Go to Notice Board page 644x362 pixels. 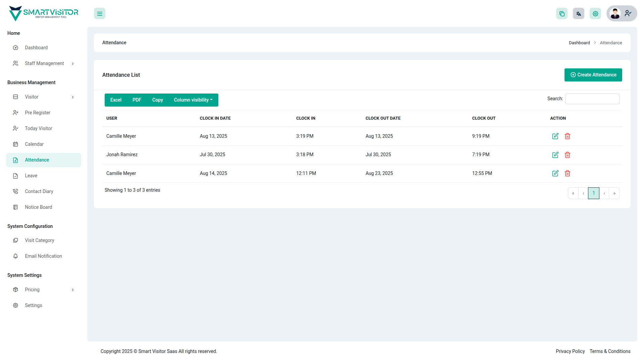coord(39,207)
